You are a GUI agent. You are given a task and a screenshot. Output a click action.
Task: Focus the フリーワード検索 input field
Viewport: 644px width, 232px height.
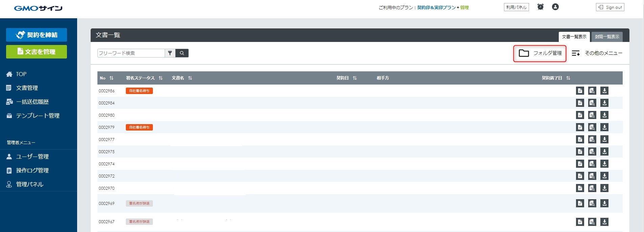pyautogui.click(x=131, y=53)
